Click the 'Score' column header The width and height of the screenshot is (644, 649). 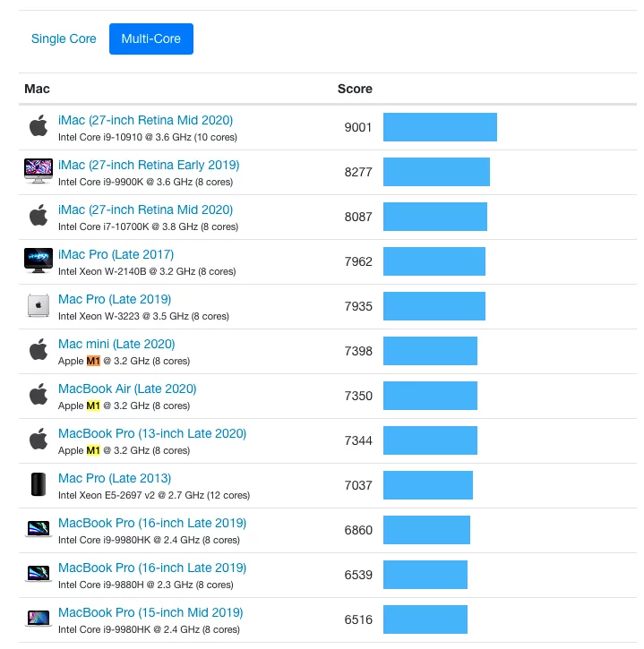(355, 89)
